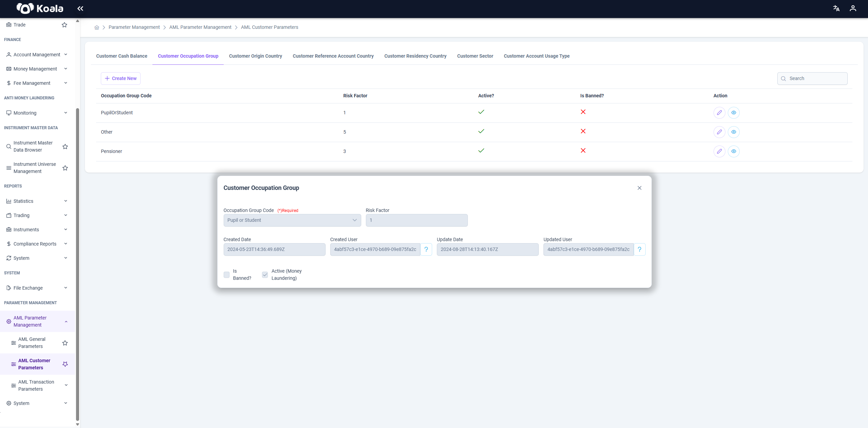Click the edit pencil for Pensioner row
This screenshot has height=428, width=868.
pos(719,151)
